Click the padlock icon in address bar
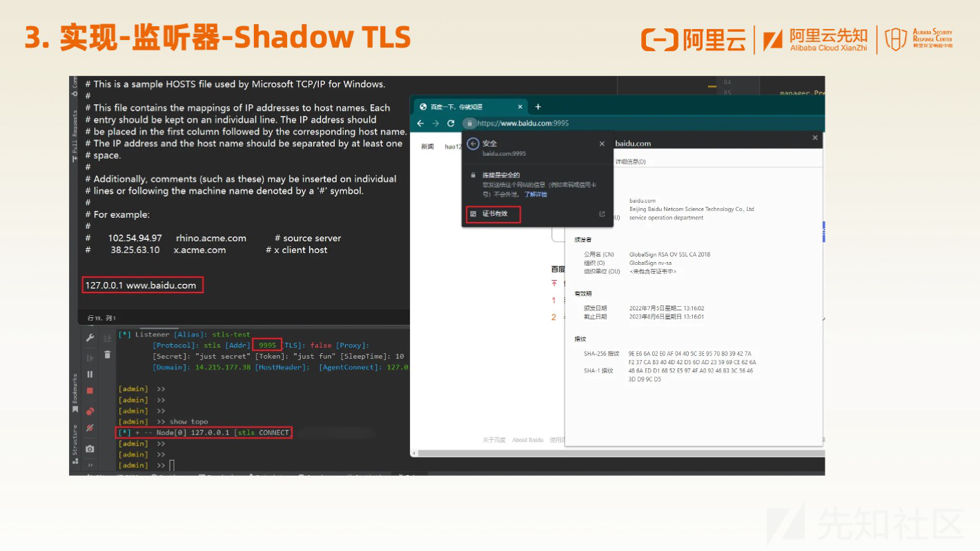Image resolution: width=980 pixels, height=551 pixels. pos(469,123)
